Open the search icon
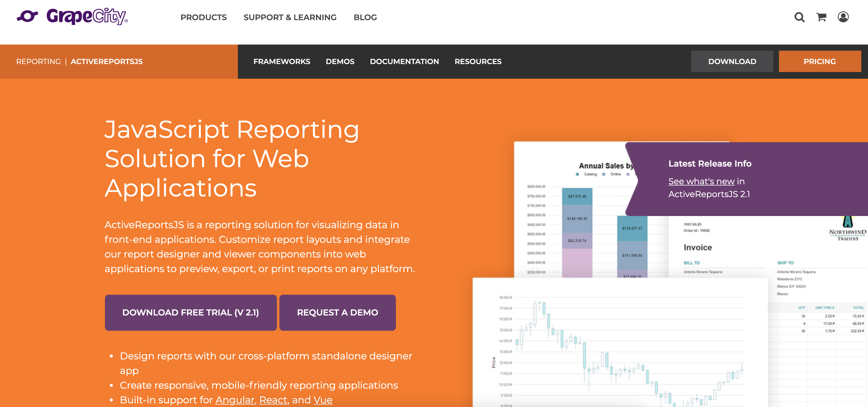This screenshot has height=407, width=868. point(799,17)
